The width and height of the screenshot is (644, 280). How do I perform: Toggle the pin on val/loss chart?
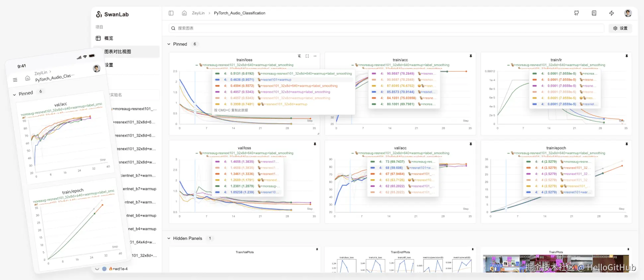pos(315,144)
